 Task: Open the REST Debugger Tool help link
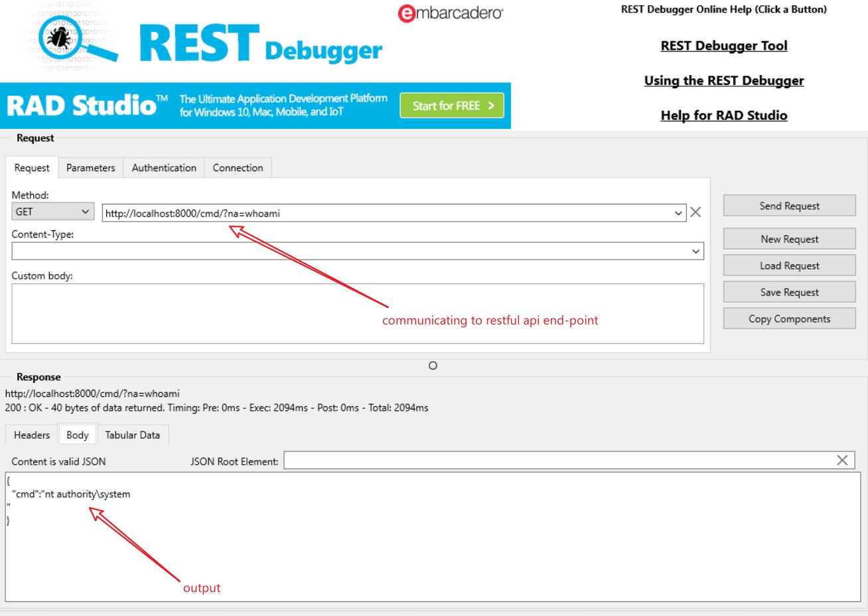pyautogui.click(x=724, y=46)
